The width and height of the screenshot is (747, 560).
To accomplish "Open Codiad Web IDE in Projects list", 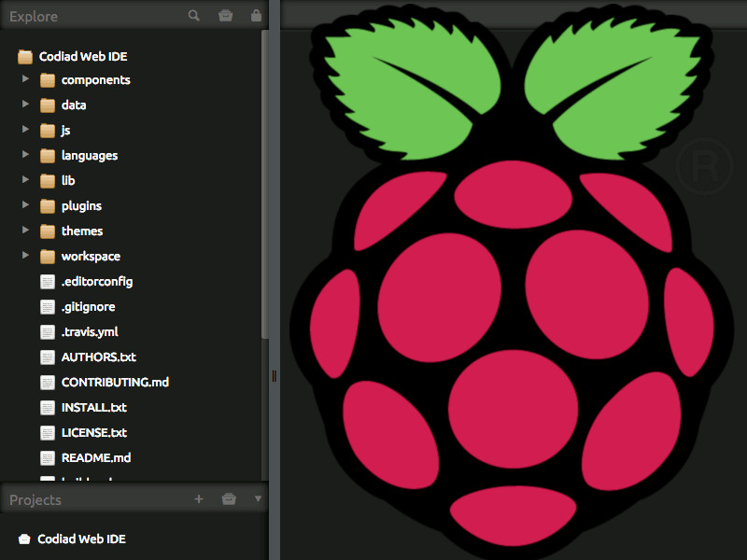I will coord(81,539).
